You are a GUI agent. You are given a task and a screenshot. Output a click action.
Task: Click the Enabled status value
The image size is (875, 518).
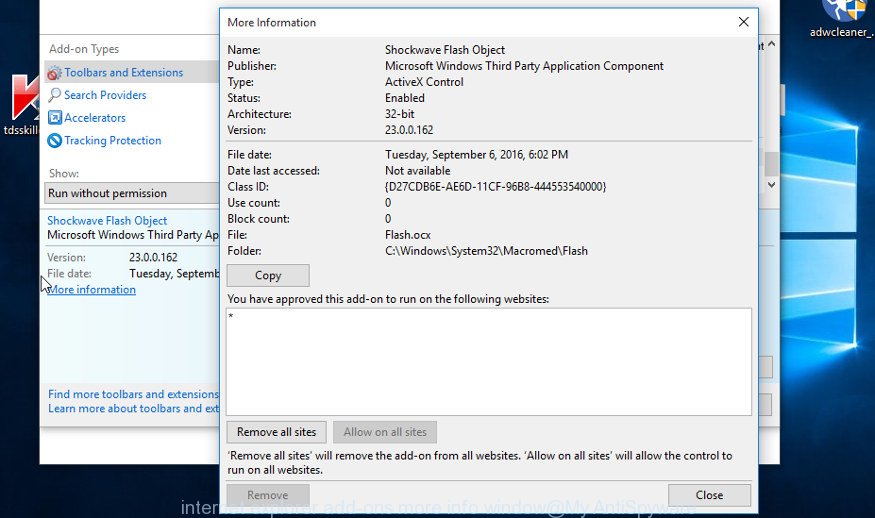(405, 98)
